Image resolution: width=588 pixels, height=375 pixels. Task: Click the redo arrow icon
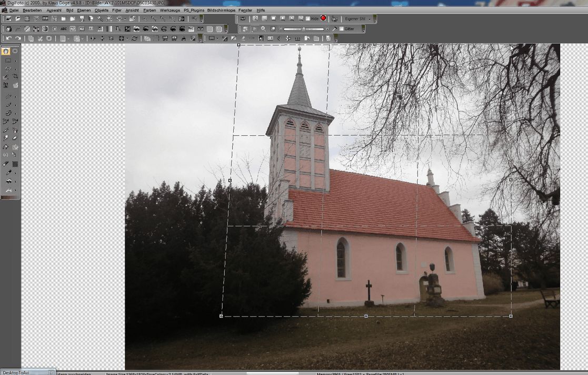coord(18,38)
